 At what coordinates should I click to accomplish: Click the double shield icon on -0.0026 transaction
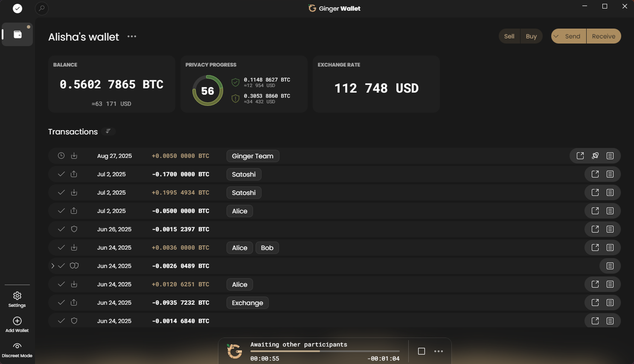pyautogui.click(x=74, y=266)
